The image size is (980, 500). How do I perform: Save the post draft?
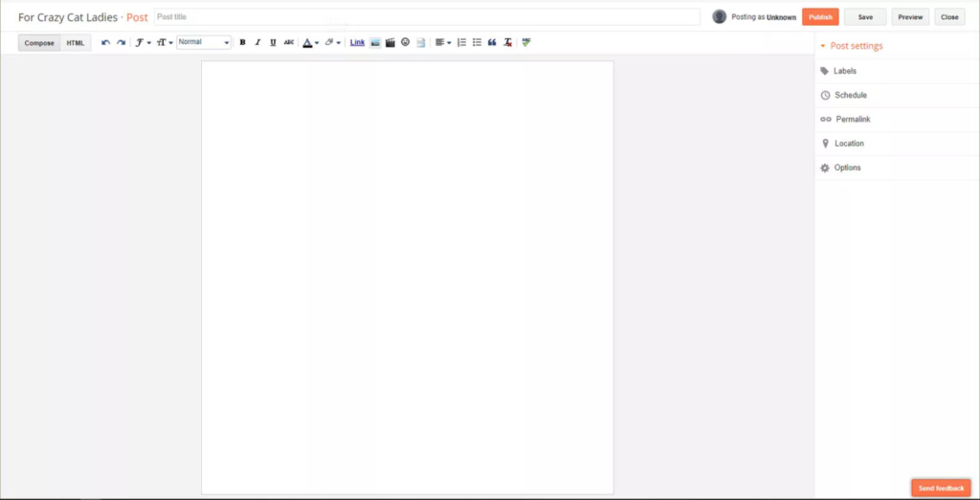click(865, 17)
